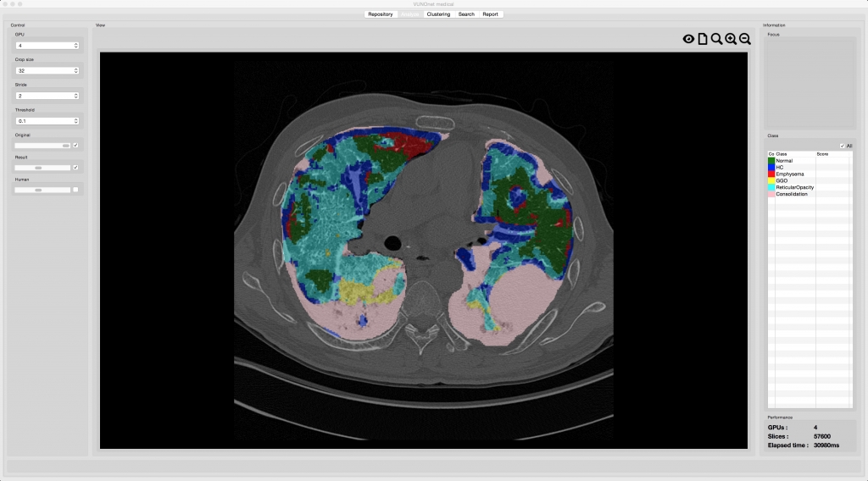Uncheck the Original layer checkbox
Screen dimensions: 868x481
(75, 146)
